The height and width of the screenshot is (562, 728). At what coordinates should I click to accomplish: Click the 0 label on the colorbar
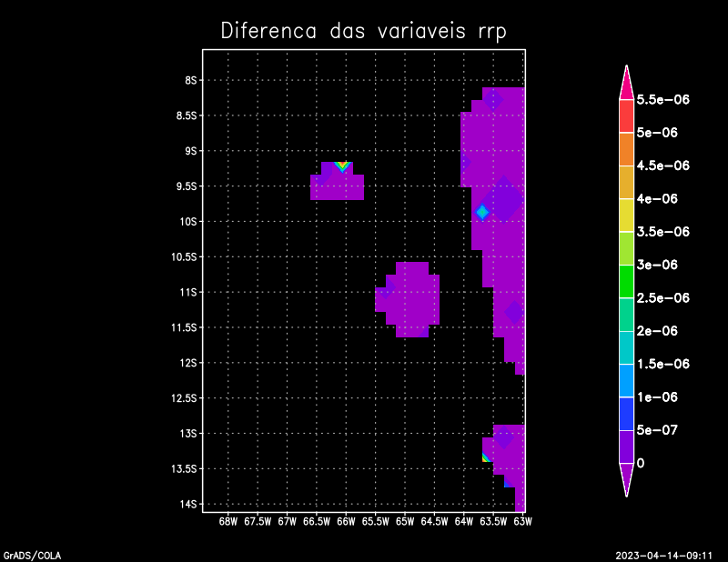642,463
